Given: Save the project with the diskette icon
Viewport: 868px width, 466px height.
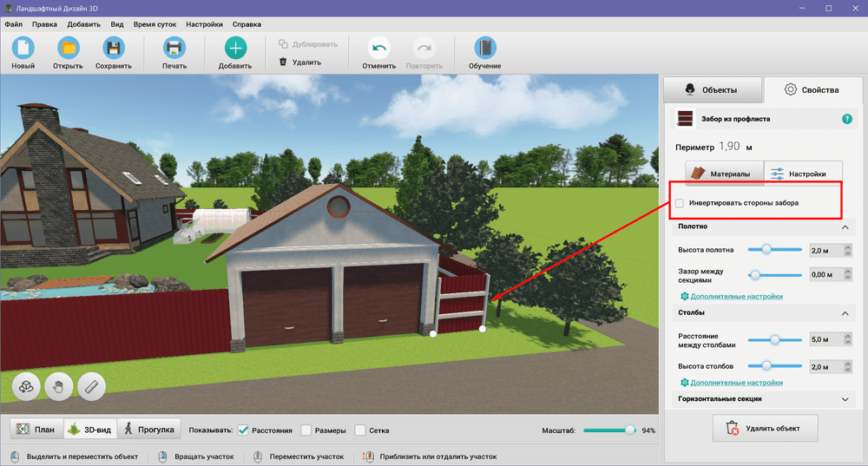Looking at the screenshot, I should click(x=114, y=49).
